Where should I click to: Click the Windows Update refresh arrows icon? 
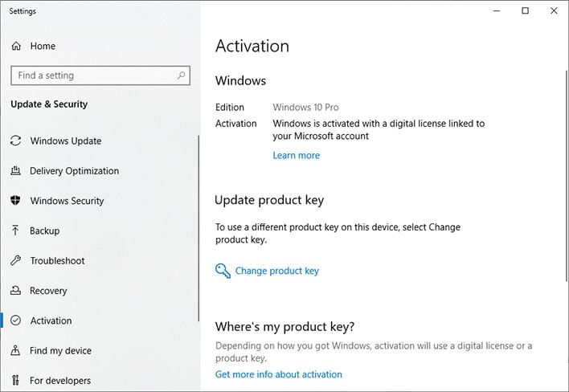[15, 141]
